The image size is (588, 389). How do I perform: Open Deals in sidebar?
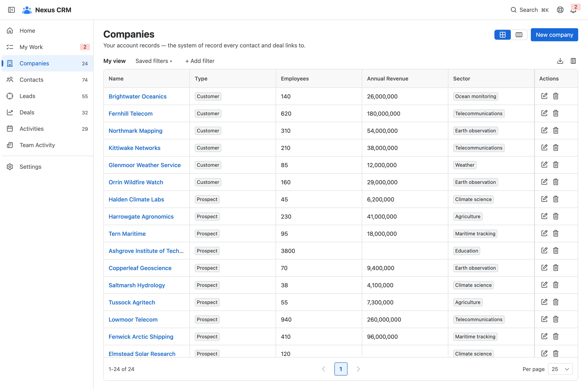pos(47,112)
